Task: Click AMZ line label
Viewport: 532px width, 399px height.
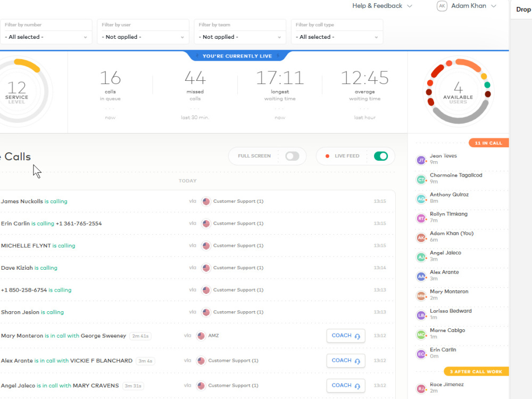Action: tap(213, 336)
